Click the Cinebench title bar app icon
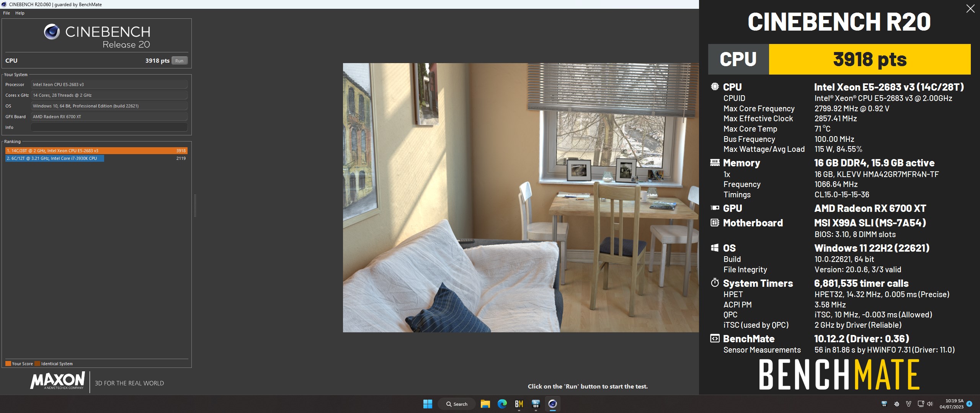This screenshot has width=980, height=413. click(x=4, y=4)
